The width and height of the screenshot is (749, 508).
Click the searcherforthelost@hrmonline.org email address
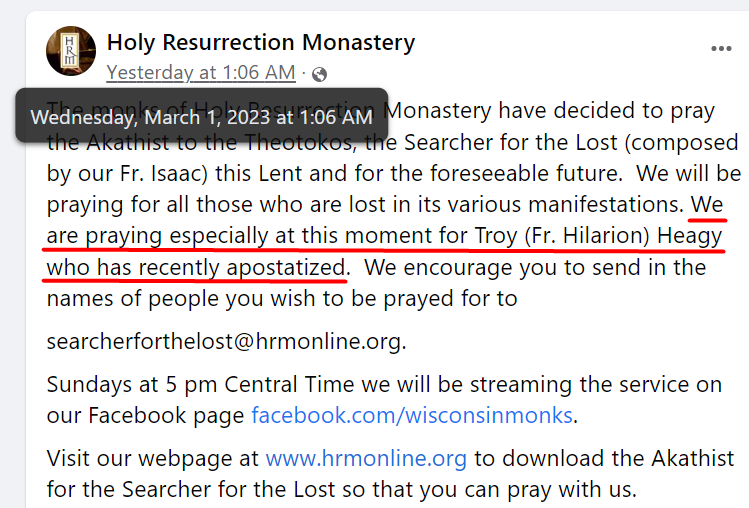point(225,341)
